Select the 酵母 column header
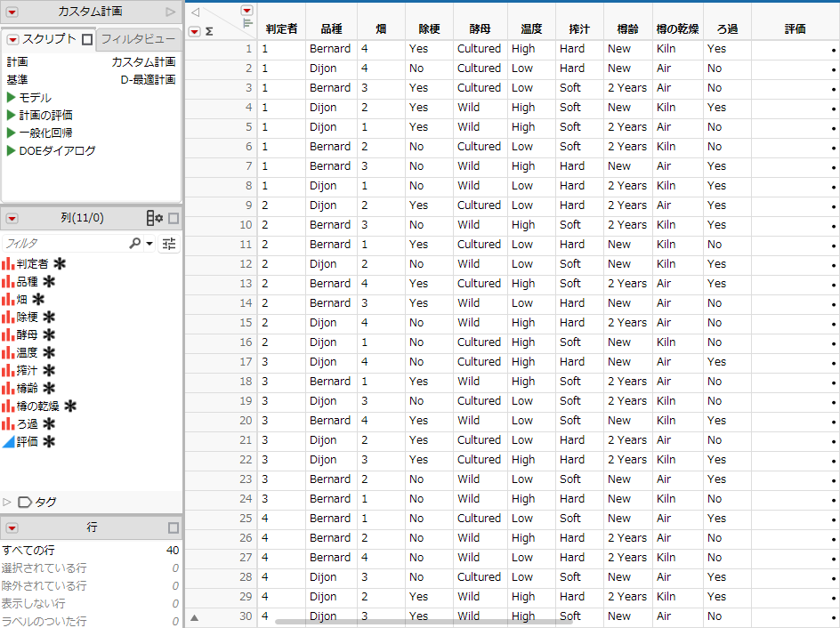The height and width of the screenshot is (628, 840). pyautogui.click(x=480, y=29)
